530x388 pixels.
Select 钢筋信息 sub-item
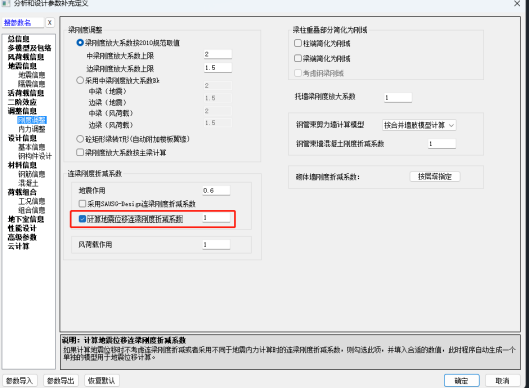tap(31, 174)
